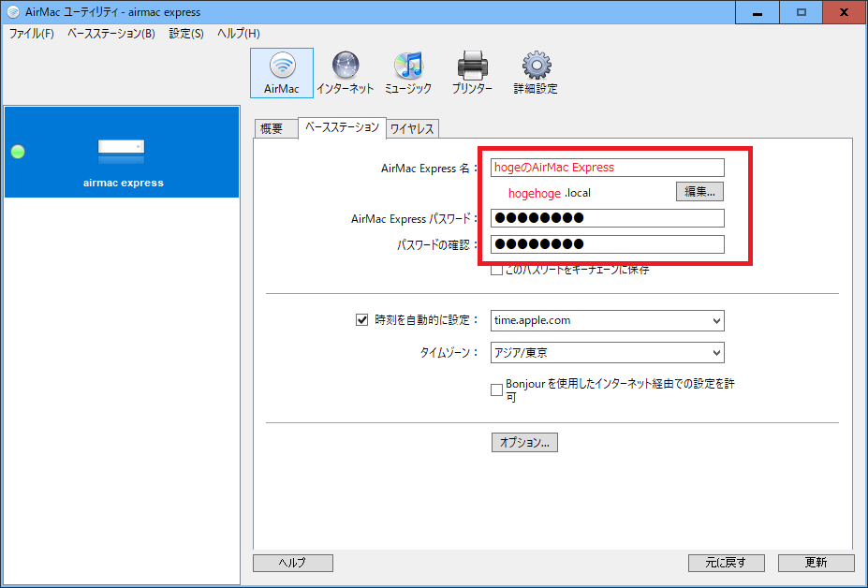The height and width of the screenshot is (588, 868).
Task: Switch to the 概要 tab
Action: coord(275,129)
